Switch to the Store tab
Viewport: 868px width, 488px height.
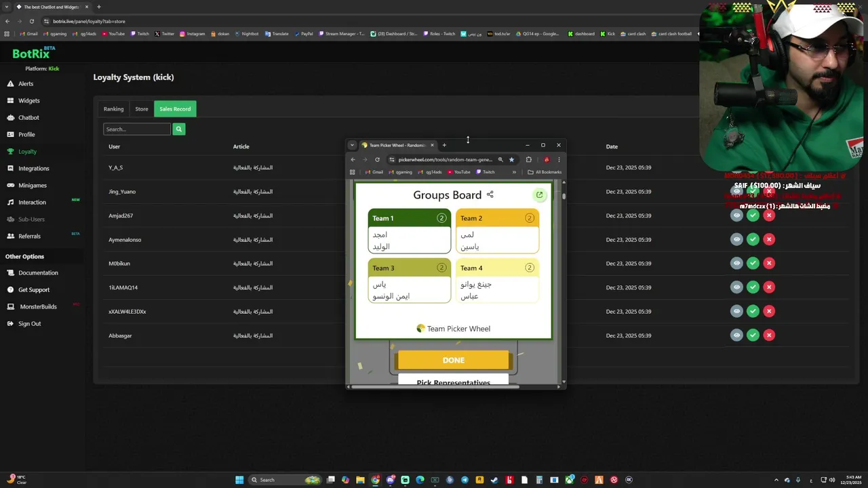click(x=141, y=108)
